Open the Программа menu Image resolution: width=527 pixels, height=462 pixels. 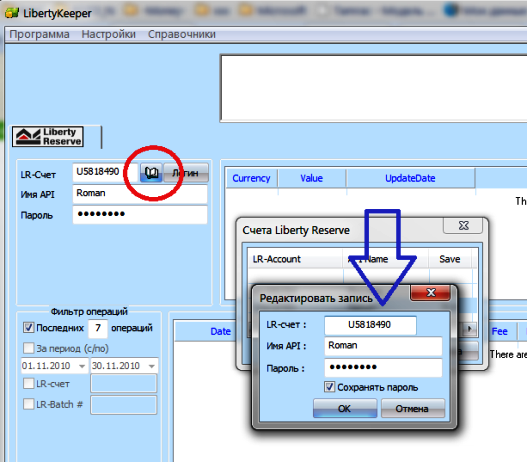pyautogui.click(x=39, y=34)
